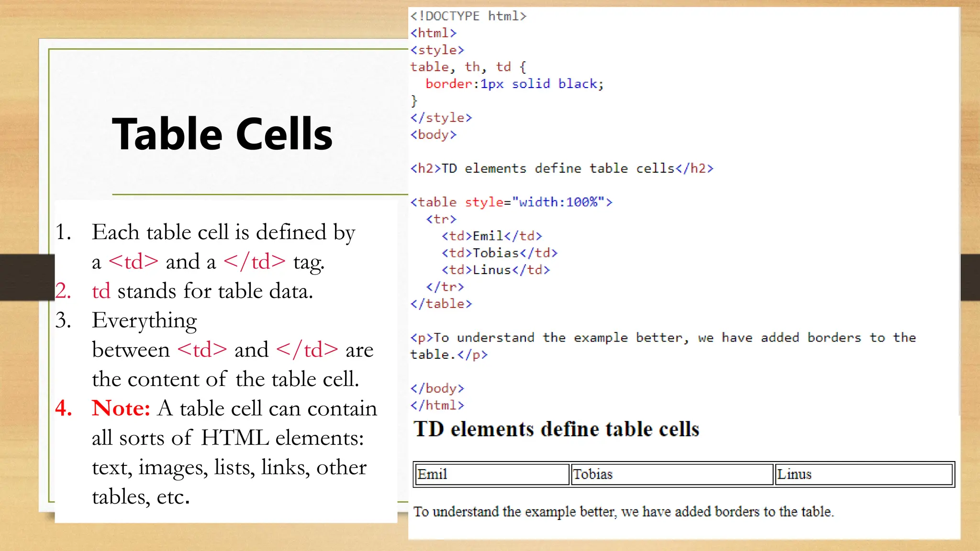Click the '<td>Linus</td>' code line
980x551 pixels.
click(x=496, y=270)
